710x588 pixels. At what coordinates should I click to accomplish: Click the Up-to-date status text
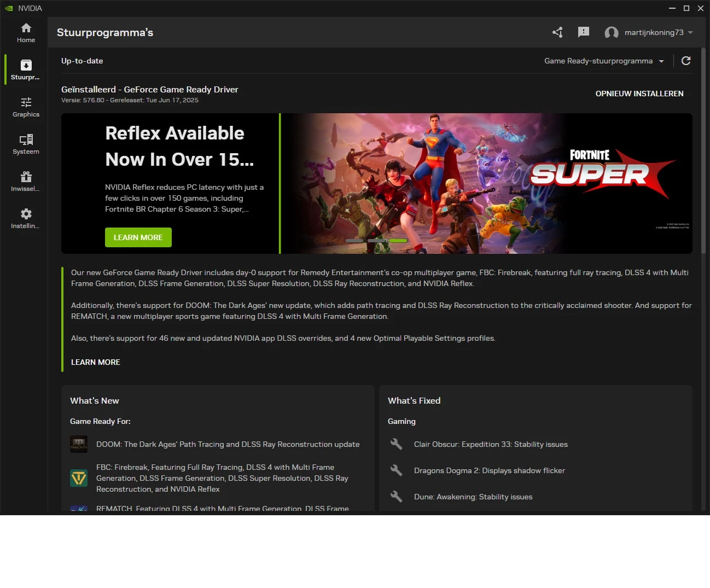coord(82,61)
